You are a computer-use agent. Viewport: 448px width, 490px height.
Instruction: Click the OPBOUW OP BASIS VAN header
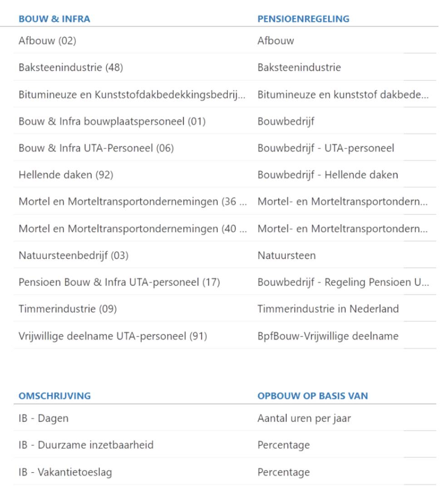point(312,396)
